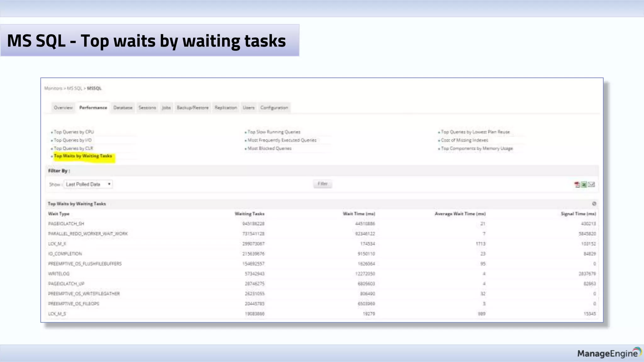
Task: Open the Last Polled Data dropdown
Action: tap(88, 184)
